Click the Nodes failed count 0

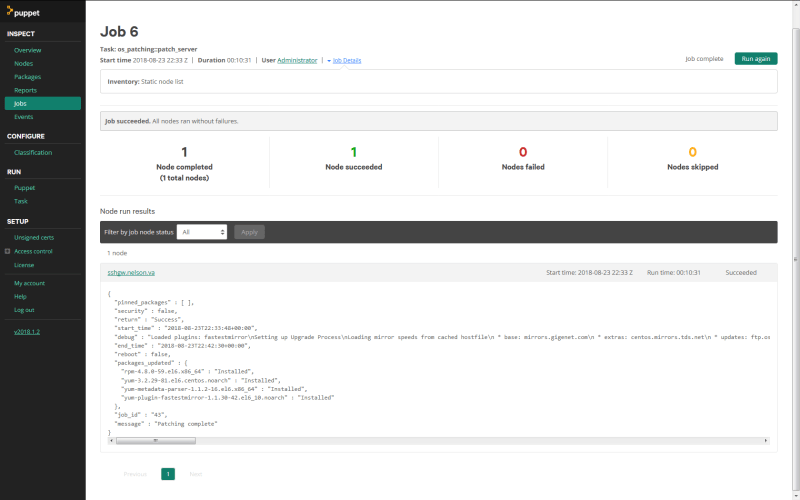pyautogui.click(x=523, y=152)
